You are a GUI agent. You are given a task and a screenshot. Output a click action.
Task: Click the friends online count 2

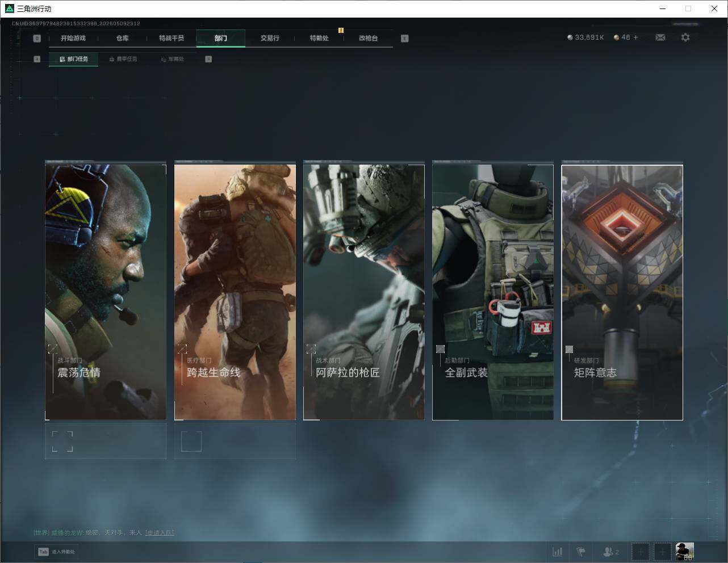(617, 552)
